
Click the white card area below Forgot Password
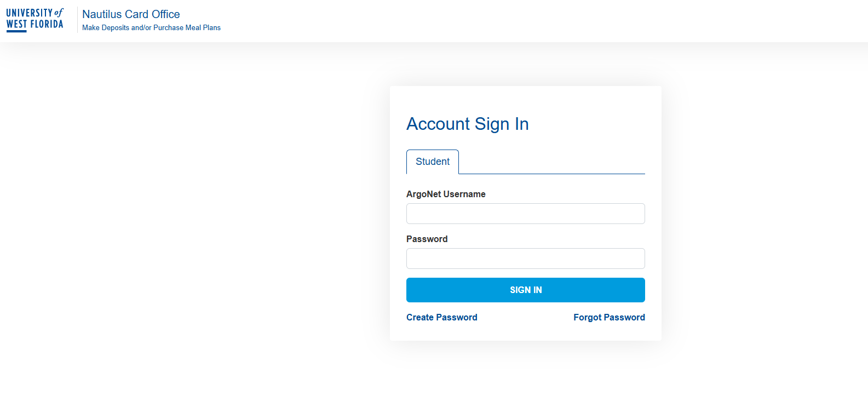tap(609, 332)
